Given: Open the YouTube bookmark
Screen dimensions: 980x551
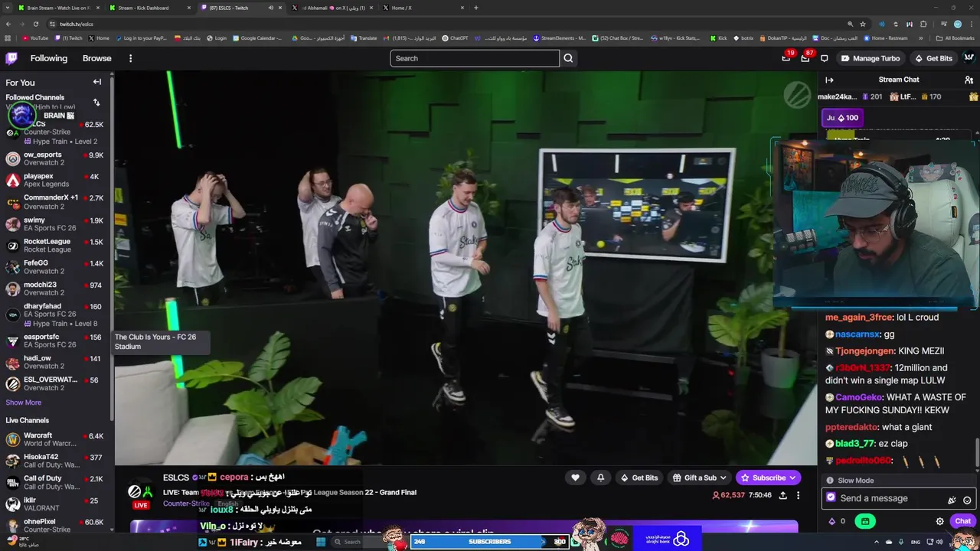Looking at the screenshot, I should click(x=35, y=37).
